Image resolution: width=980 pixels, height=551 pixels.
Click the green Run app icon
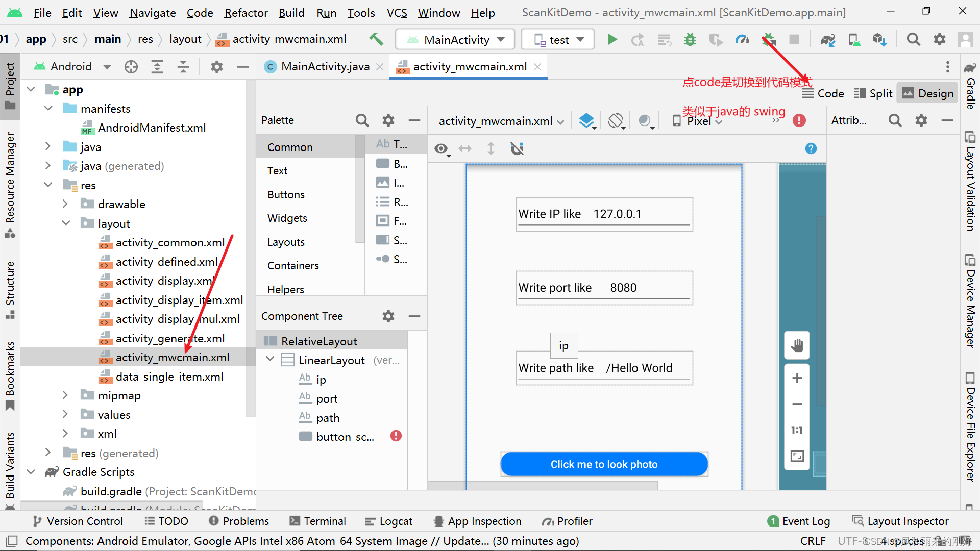pos(612,39)
